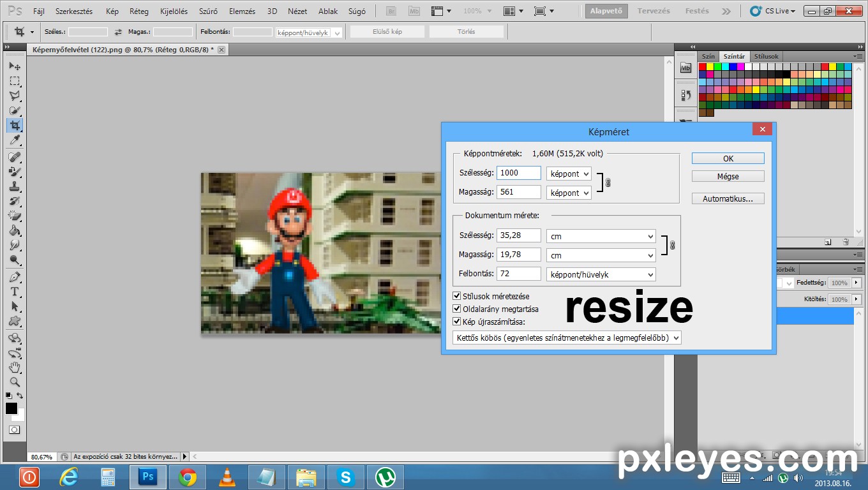
Task: Select the Pen tool
Action: point(15,278)
